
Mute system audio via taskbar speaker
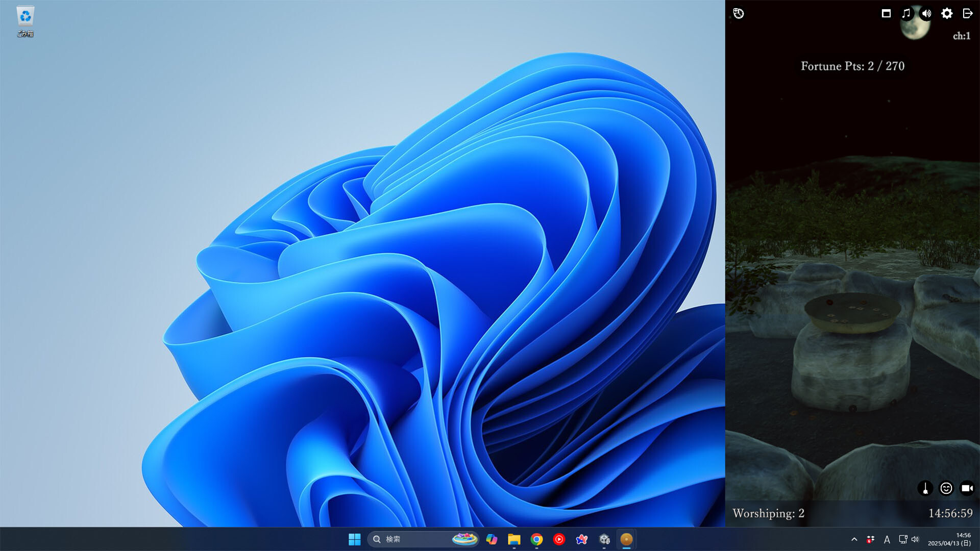pos(915,539)
